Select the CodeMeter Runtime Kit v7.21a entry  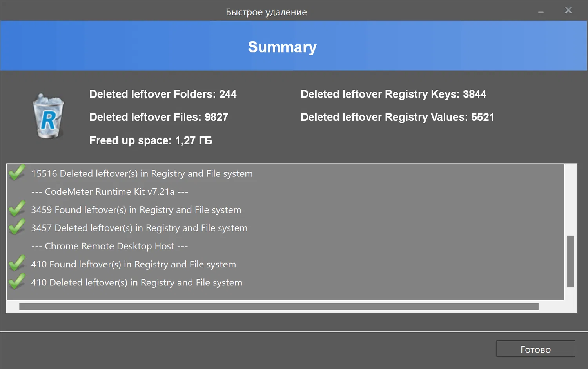pos(110,192)
